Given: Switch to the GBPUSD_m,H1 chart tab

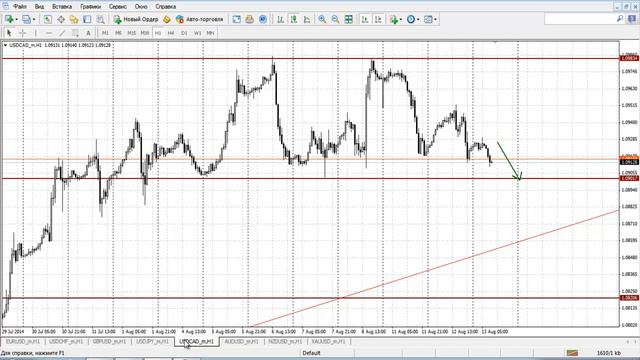Looking at the screenshot, I should (109, 342).
